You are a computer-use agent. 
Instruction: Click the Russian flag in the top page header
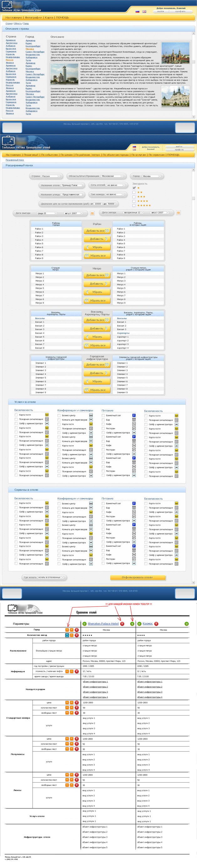click(x=137, y=12)
